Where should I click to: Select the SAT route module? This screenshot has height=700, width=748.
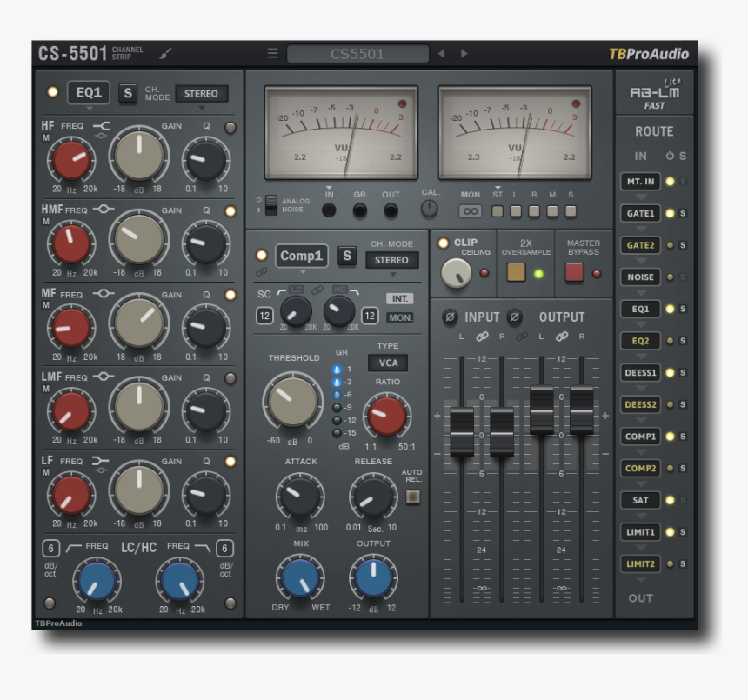pyautogui.click(x=640, y=500)
